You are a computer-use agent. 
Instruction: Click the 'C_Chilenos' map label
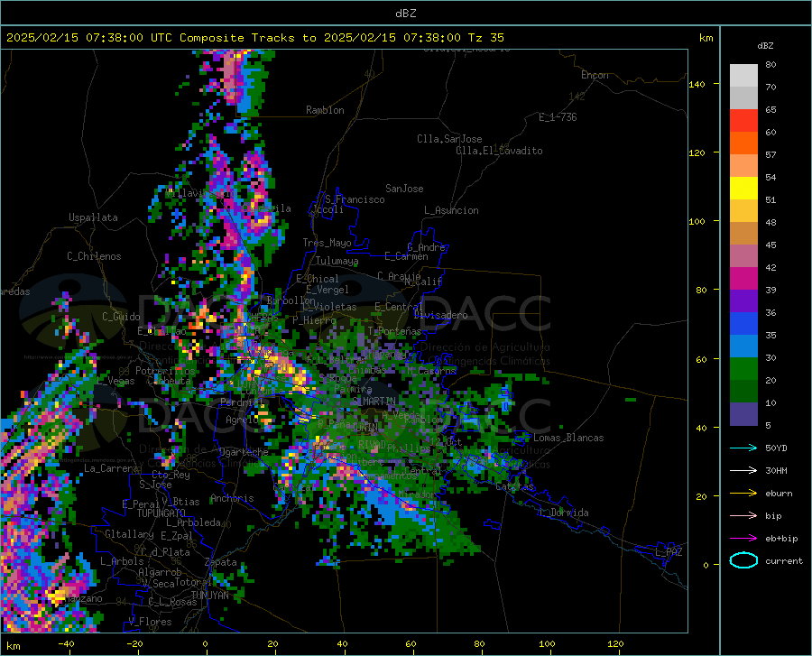coord(94,256)
